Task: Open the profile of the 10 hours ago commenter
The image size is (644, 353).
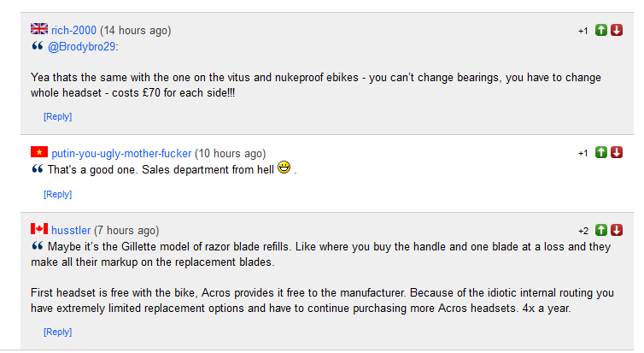Action: click(x=121, y=154)
